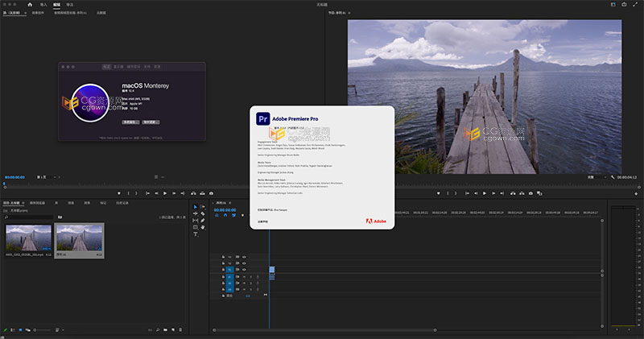Switch Project panel to freeform view
Image resolution: width=644 pixels, height=339 pixels.
coord(28,330)
